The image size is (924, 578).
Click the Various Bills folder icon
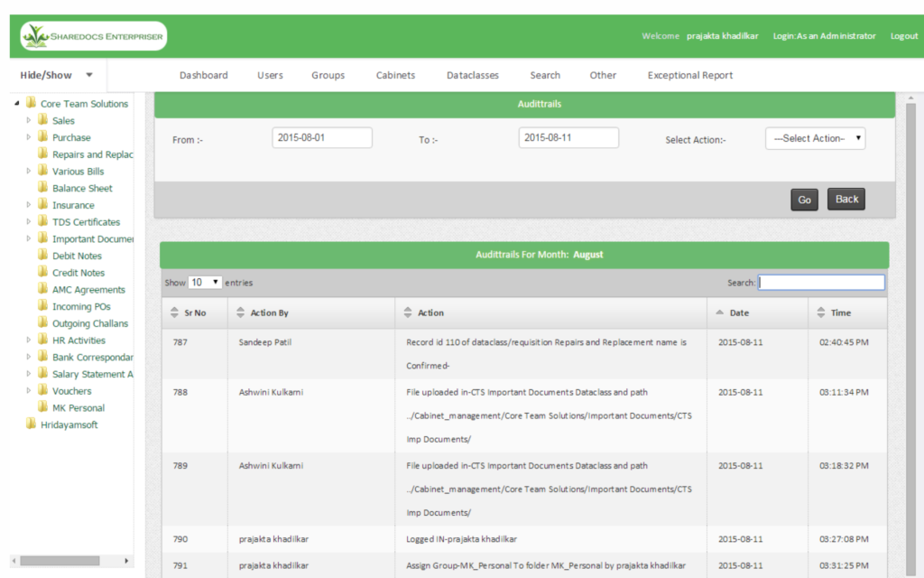tap(43, 171)
